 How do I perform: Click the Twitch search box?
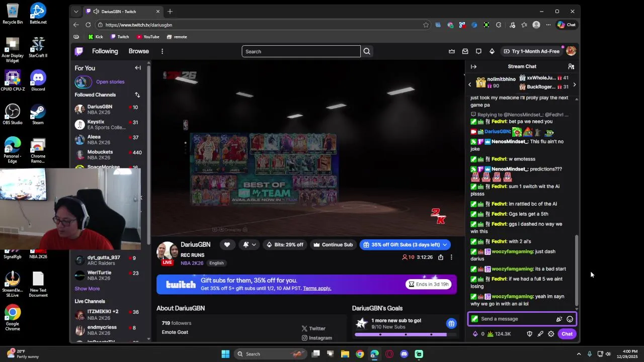click(x=301, y=51)
